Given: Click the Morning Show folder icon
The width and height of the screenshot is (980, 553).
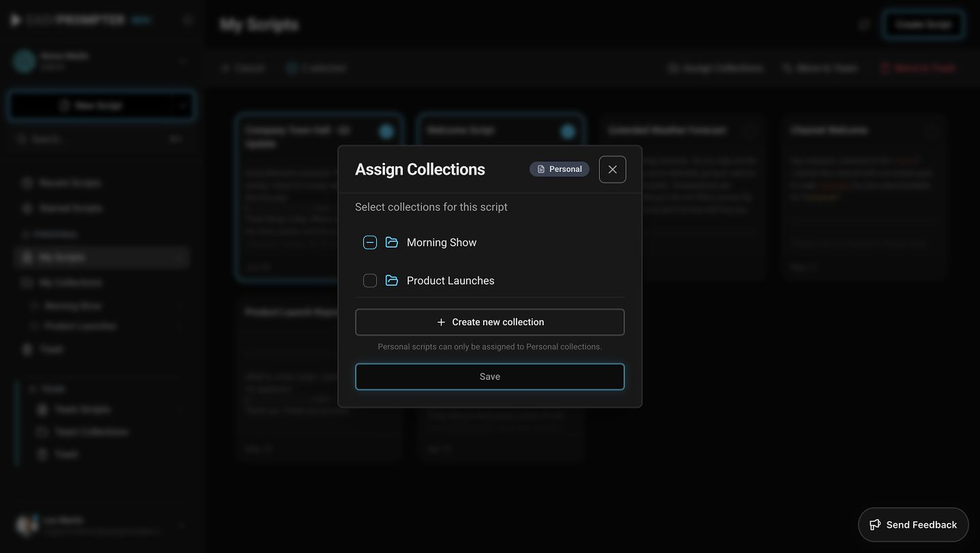Looking at the screenshot, I should point(392,242).
